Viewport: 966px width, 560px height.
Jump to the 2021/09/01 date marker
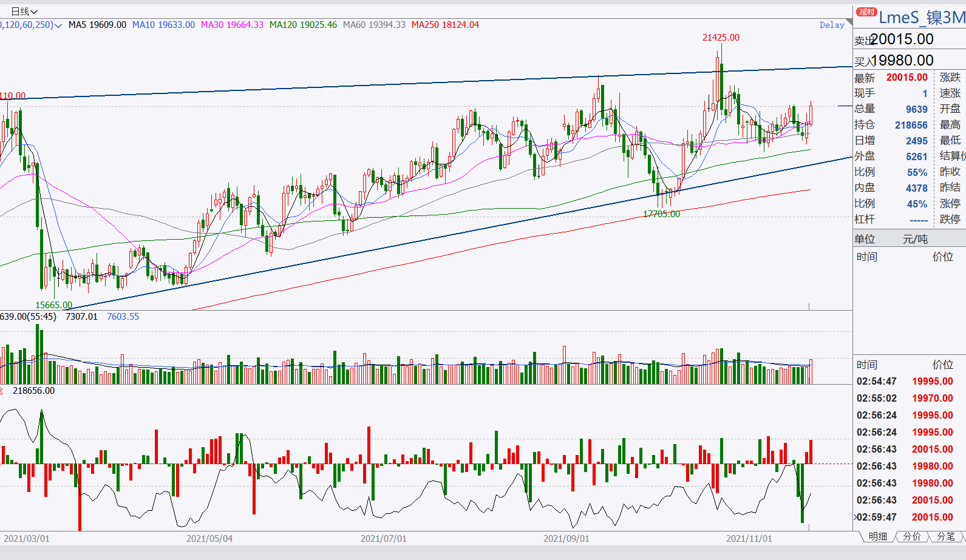[566, 539]
